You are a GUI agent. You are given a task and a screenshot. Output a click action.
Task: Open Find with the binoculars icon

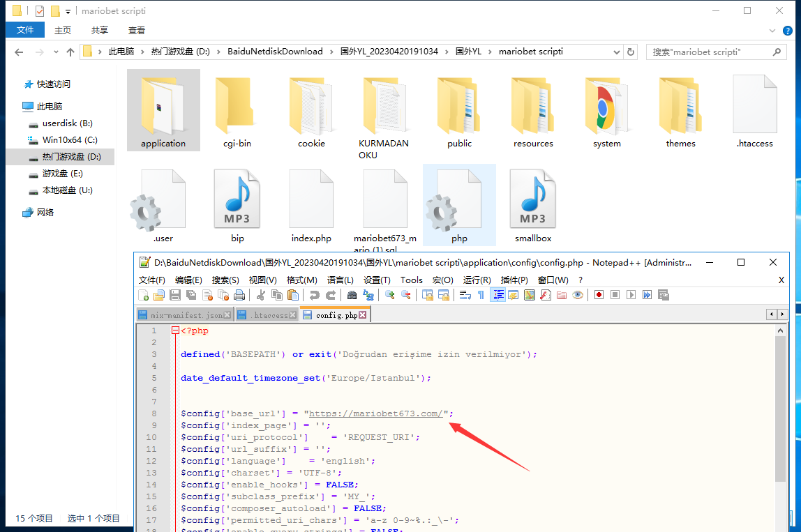(x=352, y=295)
